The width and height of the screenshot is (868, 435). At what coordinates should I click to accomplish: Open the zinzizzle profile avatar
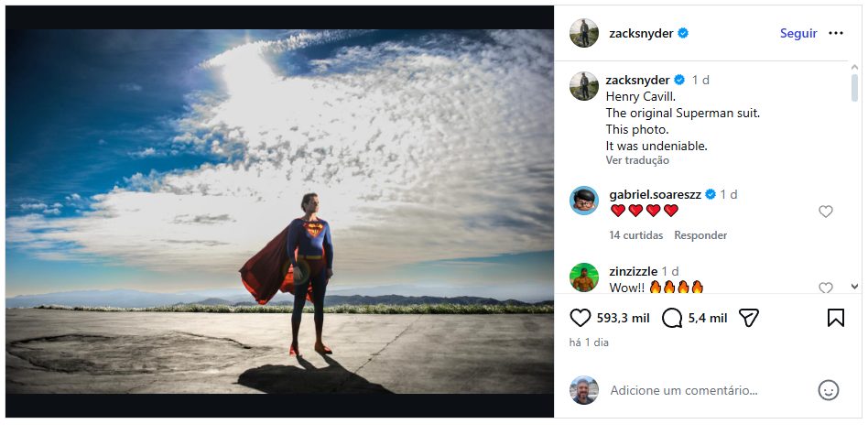coord(584,277)
